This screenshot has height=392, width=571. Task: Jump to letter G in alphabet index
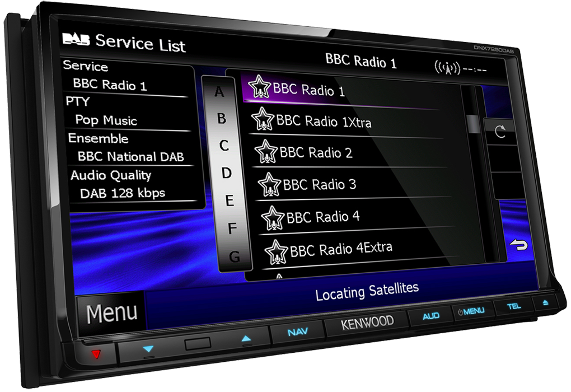pyautogui.click(x=235, y=256)
